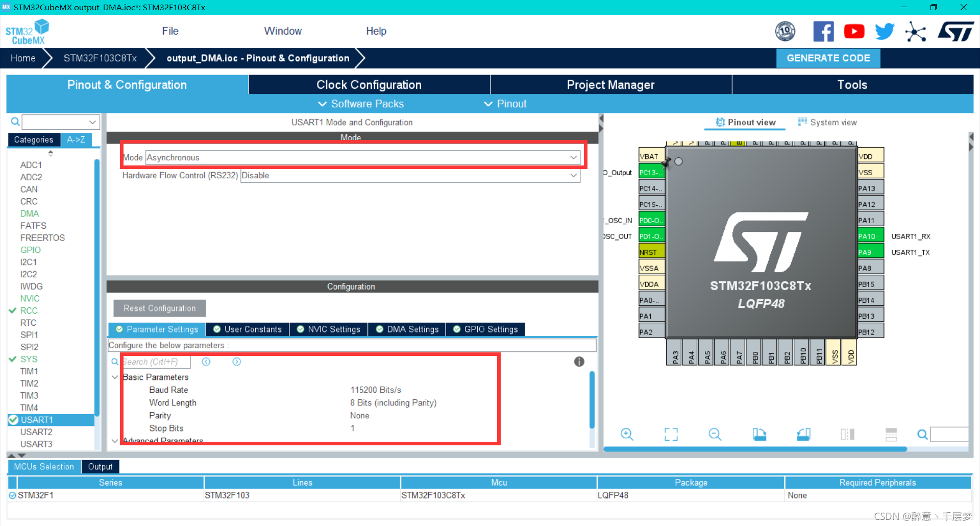Open the NVIC Settings tab

(328, 329)
